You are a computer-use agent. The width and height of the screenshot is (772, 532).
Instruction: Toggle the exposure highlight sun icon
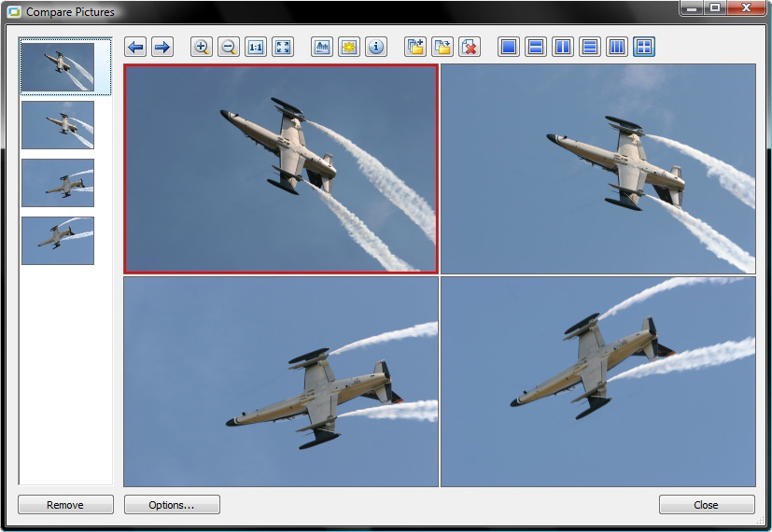tap(349, 47)
